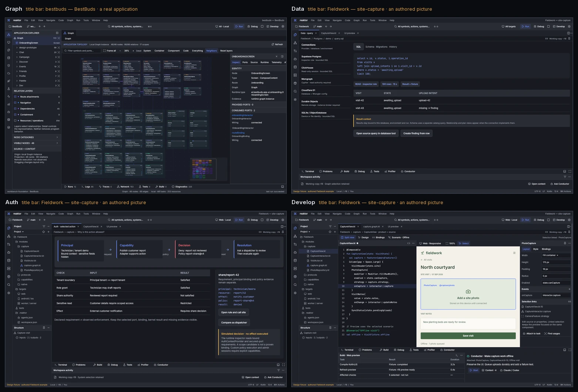Pin the Structure panel in the Auth window
The image size is (578, 392).
pyautogui.click(x=44, y=328)
